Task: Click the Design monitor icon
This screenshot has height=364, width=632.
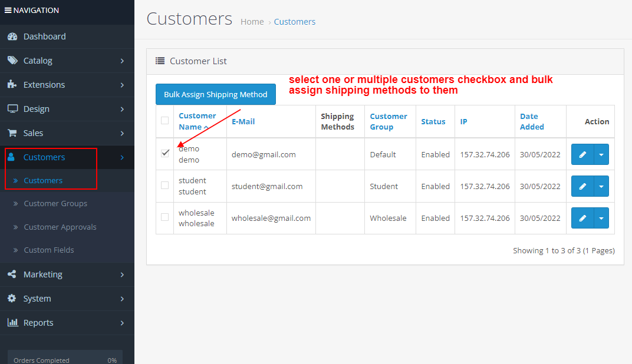Action: (x=12, y=108)
